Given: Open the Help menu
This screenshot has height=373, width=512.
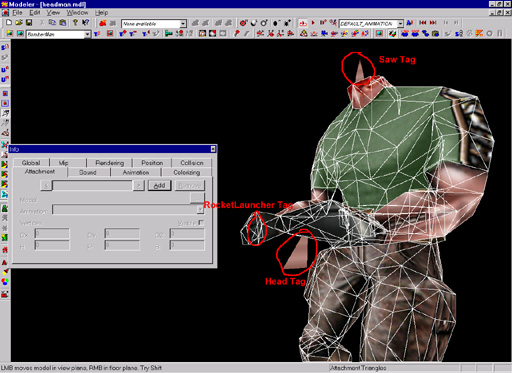Looking at the screenshot, I should 101,13.
